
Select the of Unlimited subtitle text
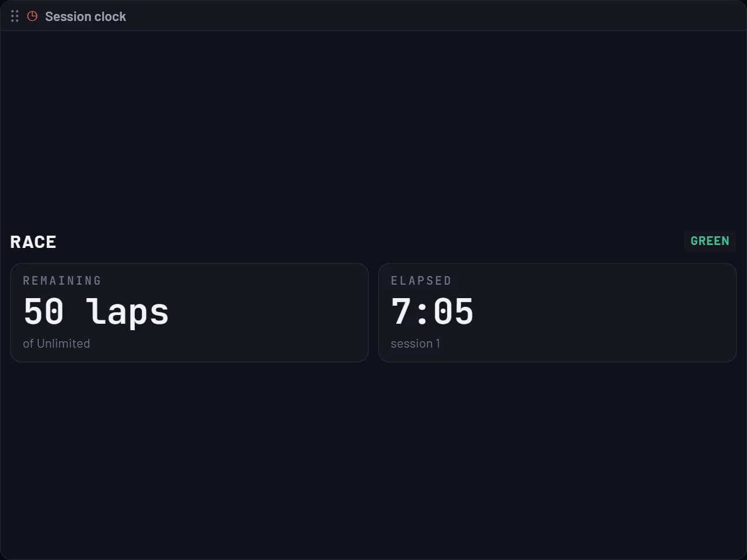tap(56, 344)
